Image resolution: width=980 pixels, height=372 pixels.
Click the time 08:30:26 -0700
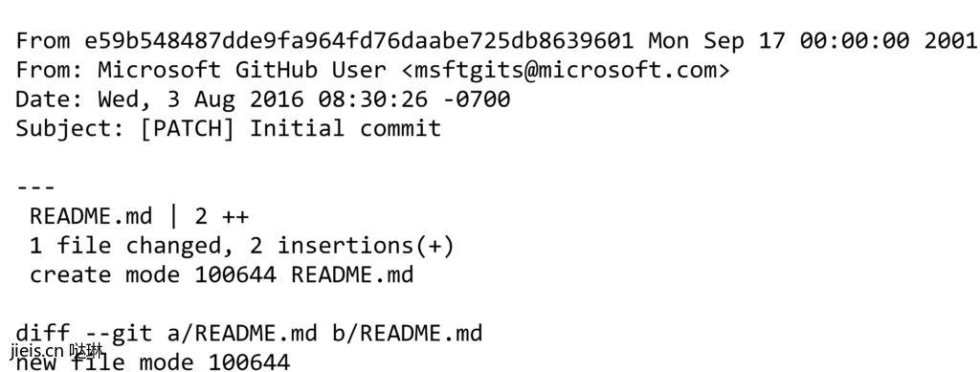tap(413, 99)
